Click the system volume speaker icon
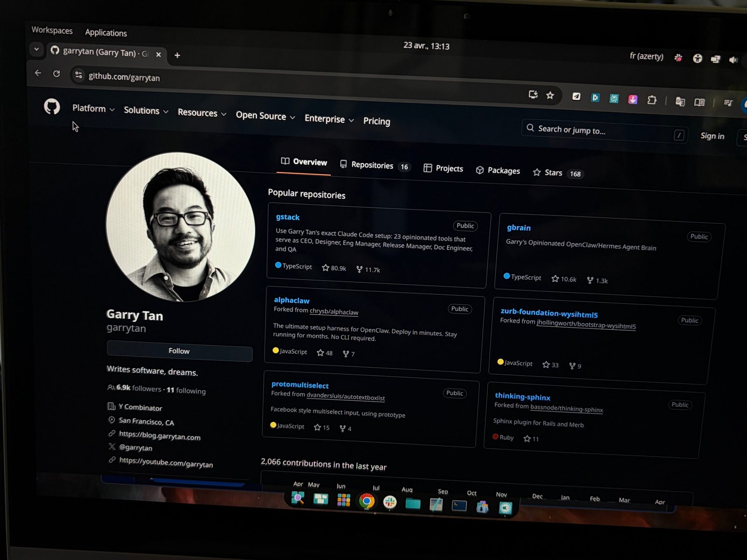Viewport: 747px width, 560px height. point(733,60)
